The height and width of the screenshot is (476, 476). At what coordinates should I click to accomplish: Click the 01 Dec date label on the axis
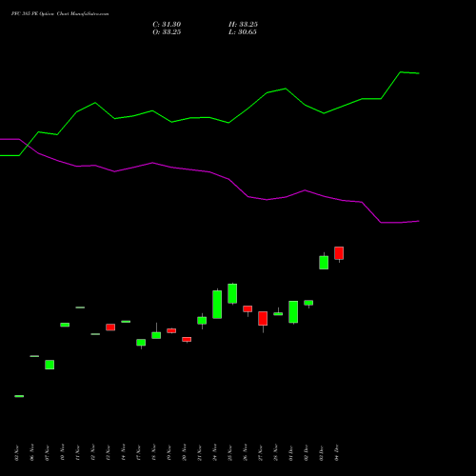tap(291, 452)
